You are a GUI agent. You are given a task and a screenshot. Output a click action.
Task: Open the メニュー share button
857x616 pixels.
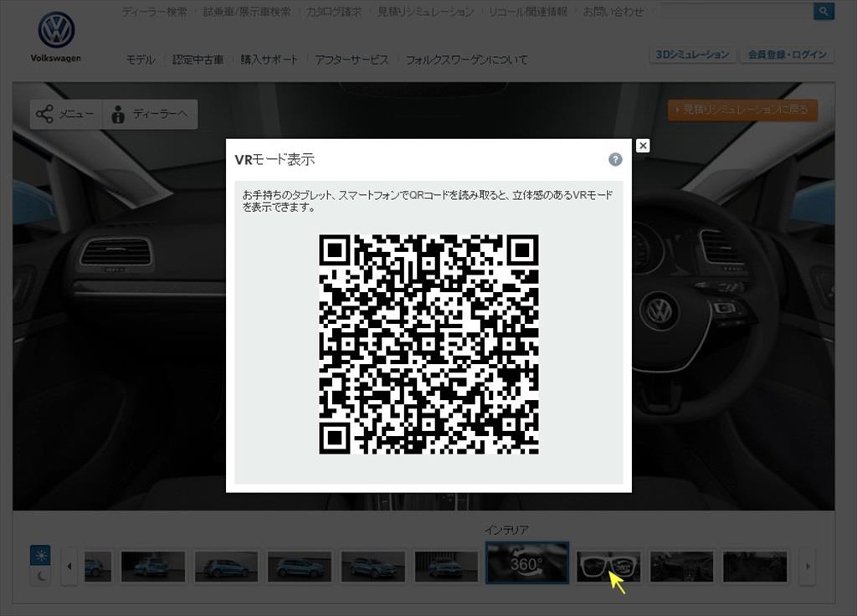(66, 114)
